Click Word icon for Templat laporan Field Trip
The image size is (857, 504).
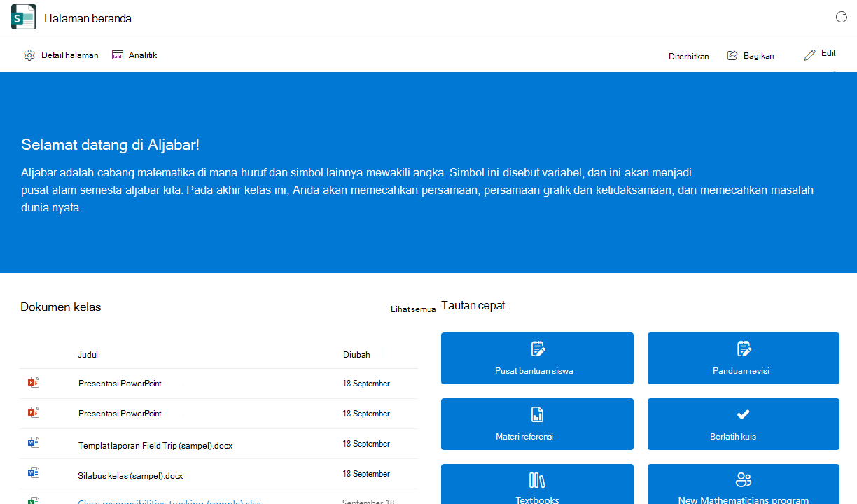(x=33, y=443)
